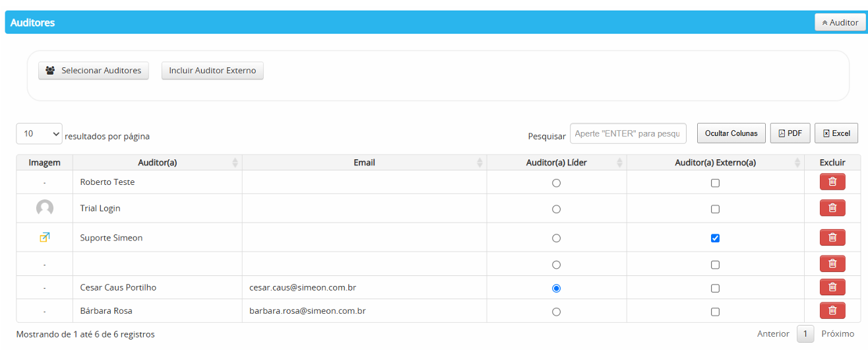Mark Trial Login as external auditor
868x350 pixels.
tap(715, 209)
